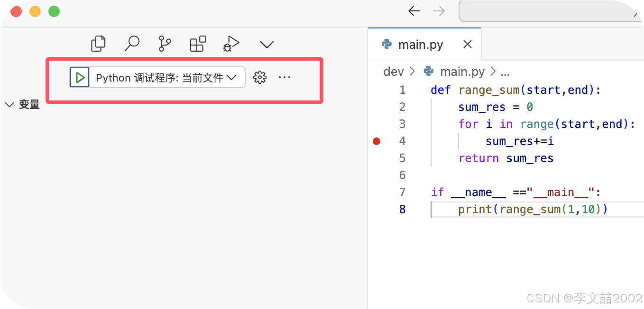The width and height of the screenshot is (644, 309).
Task: Collapse the 变量 variables section
Action: pos(9,104)
